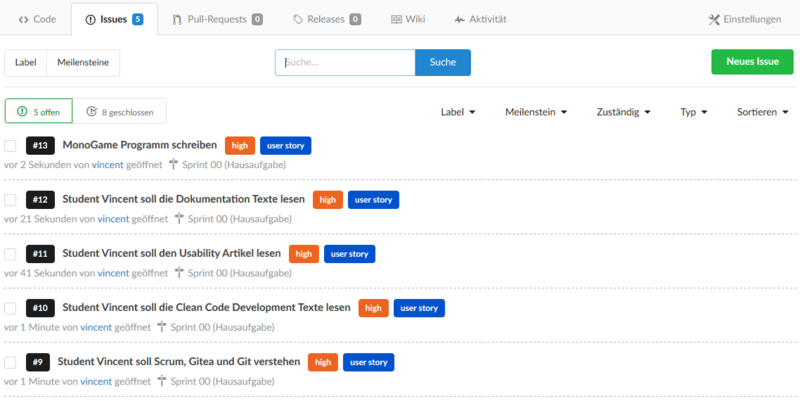Click the Pull-Requests count badge
800x401 pixels.
[x=257, y=19]
